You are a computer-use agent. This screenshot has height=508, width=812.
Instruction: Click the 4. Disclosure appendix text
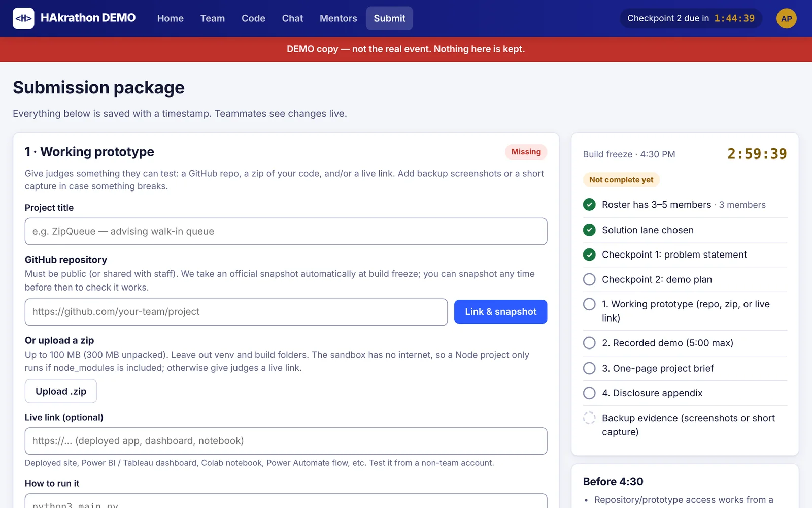(652, 393)
